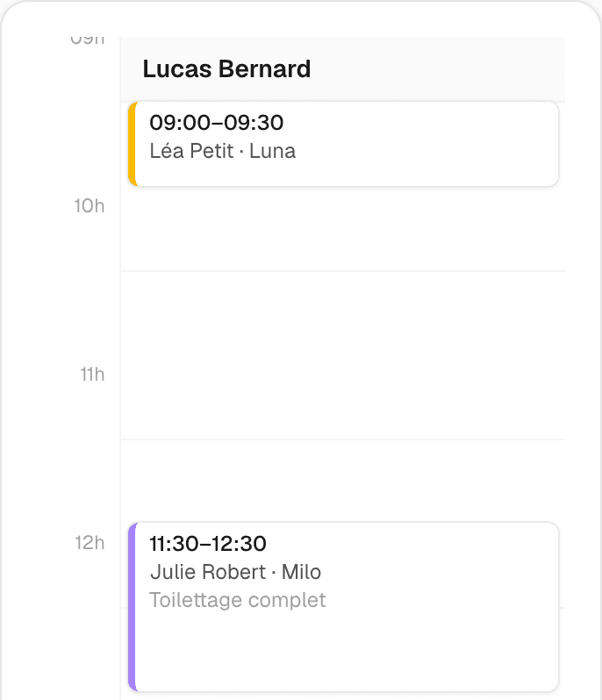Click the empty calendar row beside the 11h label
Screen dimensions: 602x700
342,355
